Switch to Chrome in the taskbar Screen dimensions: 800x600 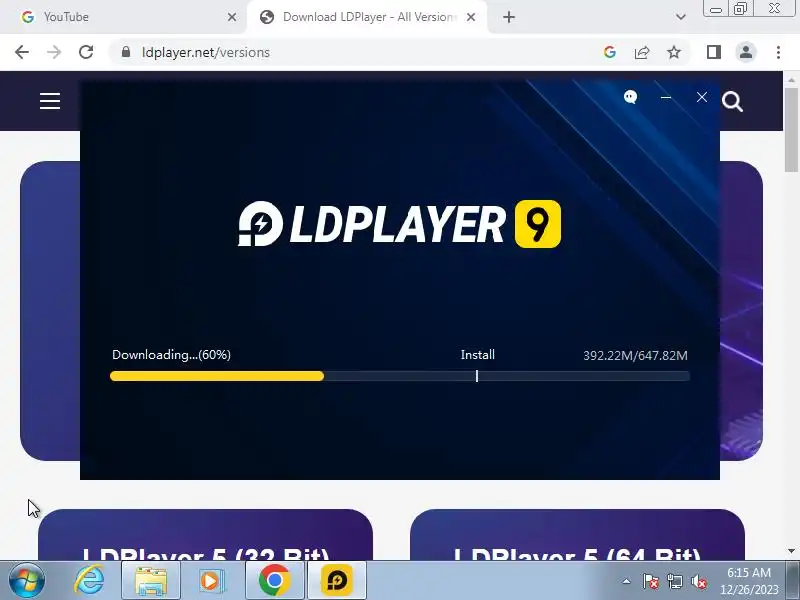tap(274, 581)
